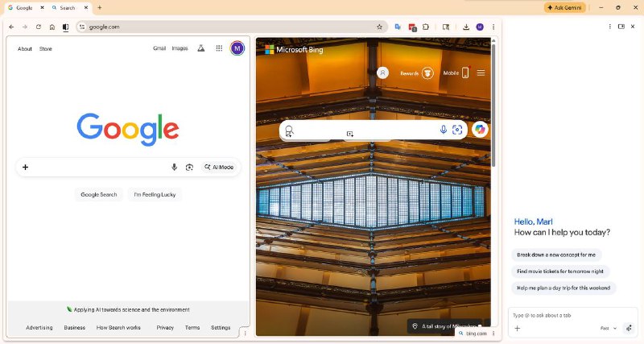Open the Google apps grid icon
Viewport: 644px width, 344px height.
click(x=219, y=48)
